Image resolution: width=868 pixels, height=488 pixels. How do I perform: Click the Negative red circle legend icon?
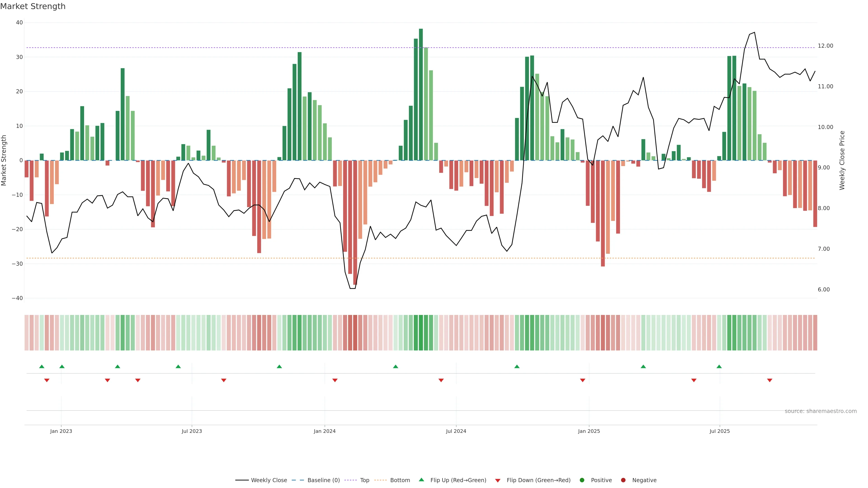pyautogui.click(x=623, y=480)
